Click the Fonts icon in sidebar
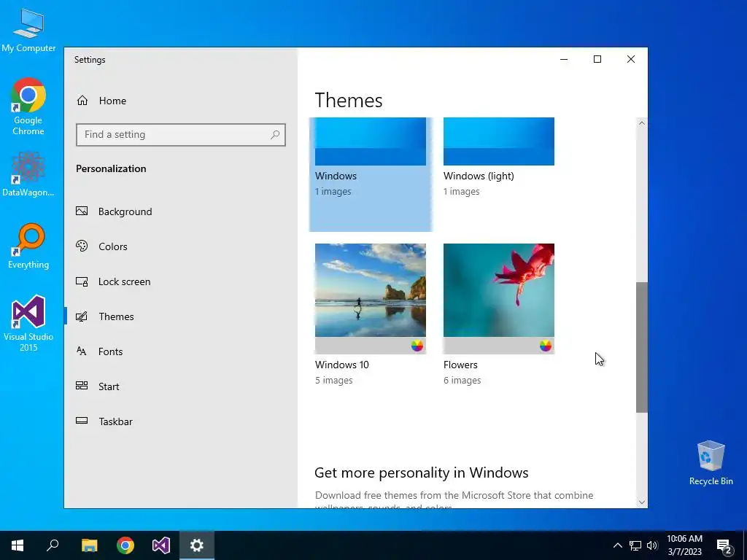Image resolution: width=747 pixels, height=560 pixels. (82, 351)
